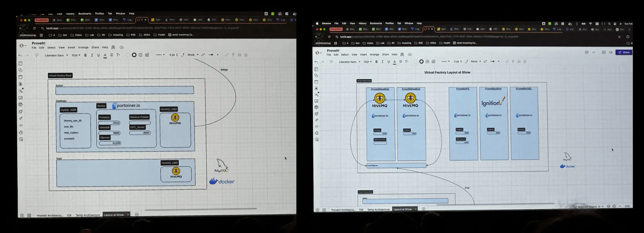Open the Layout at Show tab dropdown on left screen
Viewport: 644px width, 233px height.
point(128,215)
